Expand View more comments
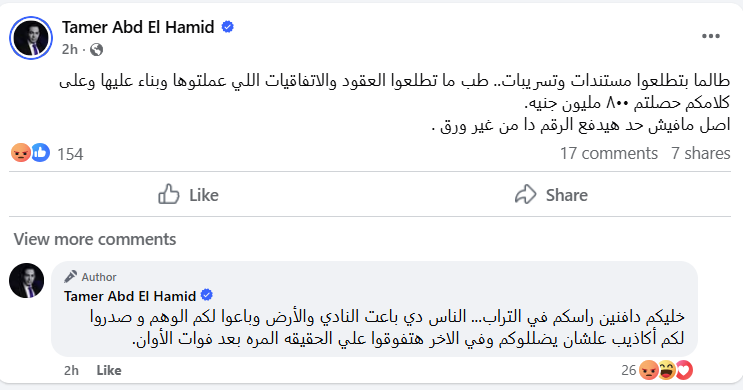743x390 pixels. 95,239
